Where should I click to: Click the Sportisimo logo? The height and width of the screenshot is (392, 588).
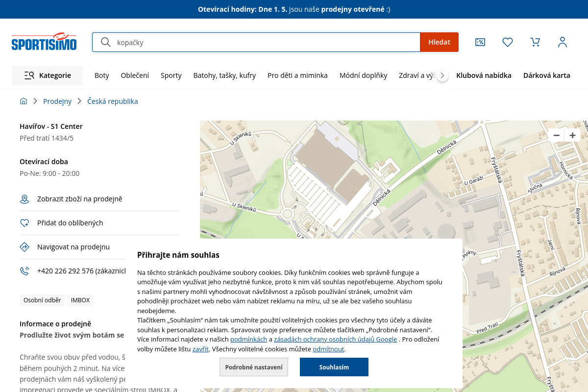tap(44, 42)
